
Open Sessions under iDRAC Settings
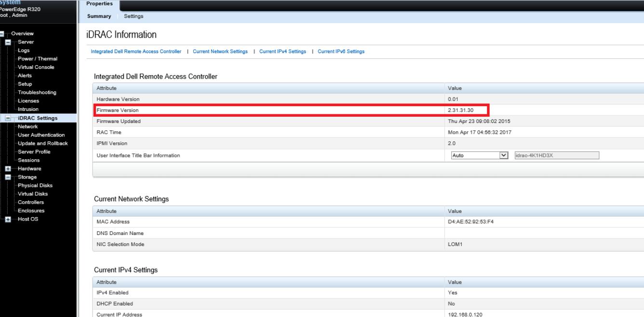[28, 160]
